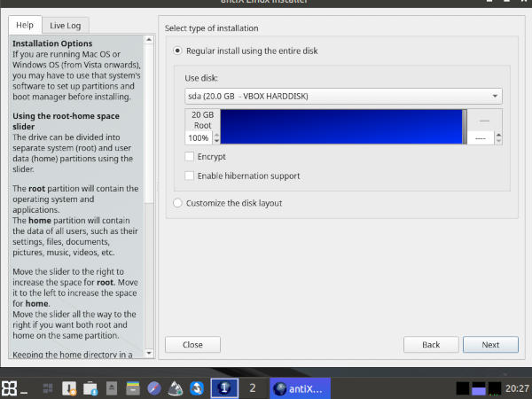
Task: Switch to the Live Log tab
Action: click(x=65, y=25)
